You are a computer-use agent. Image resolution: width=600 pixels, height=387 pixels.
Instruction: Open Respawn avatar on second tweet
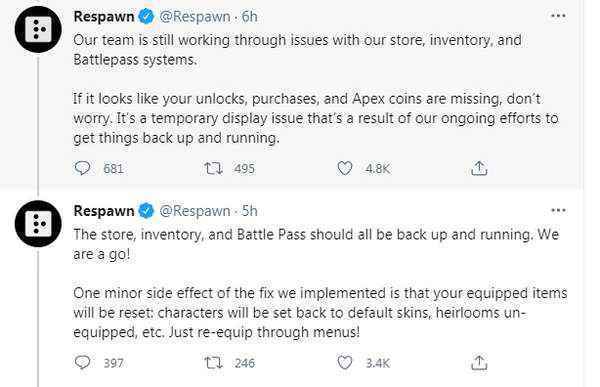pos(38,224)
